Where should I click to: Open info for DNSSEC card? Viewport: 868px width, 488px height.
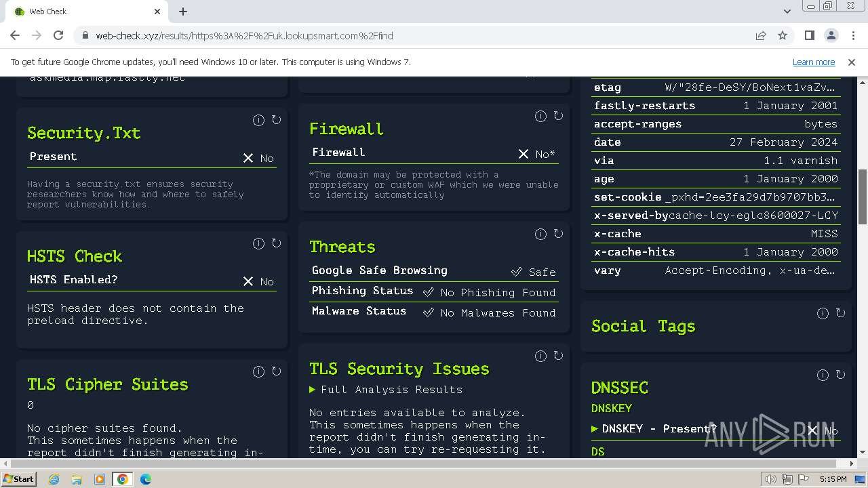[x=823, y=375]
